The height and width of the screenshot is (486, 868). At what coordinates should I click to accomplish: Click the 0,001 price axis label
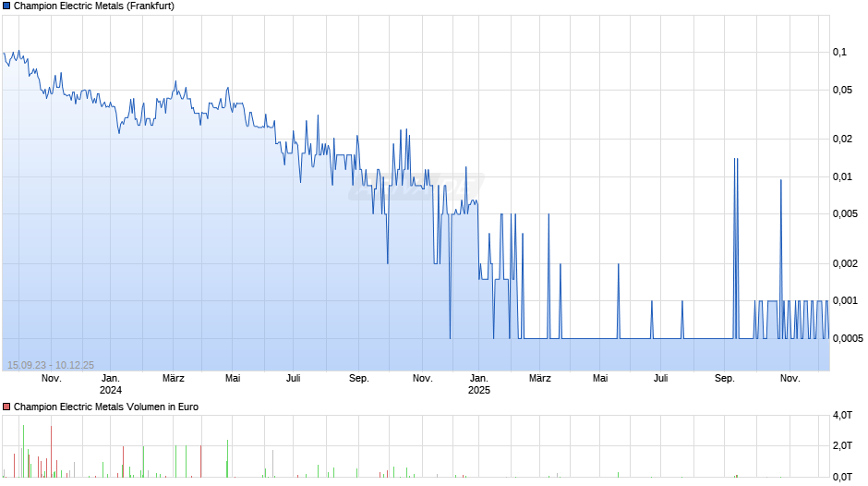(x=845, y=301)
